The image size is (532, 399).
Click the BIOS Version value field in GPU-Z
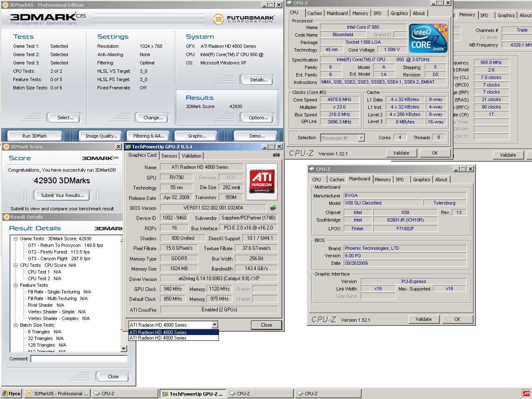click(x=213, y=208)
